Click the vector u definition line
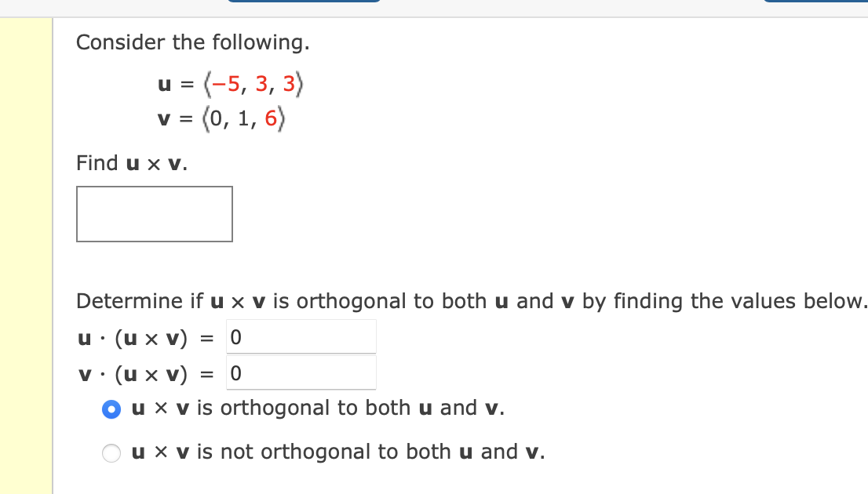The width and height of the screenshot is (868, 494). (x=232, y=85)
